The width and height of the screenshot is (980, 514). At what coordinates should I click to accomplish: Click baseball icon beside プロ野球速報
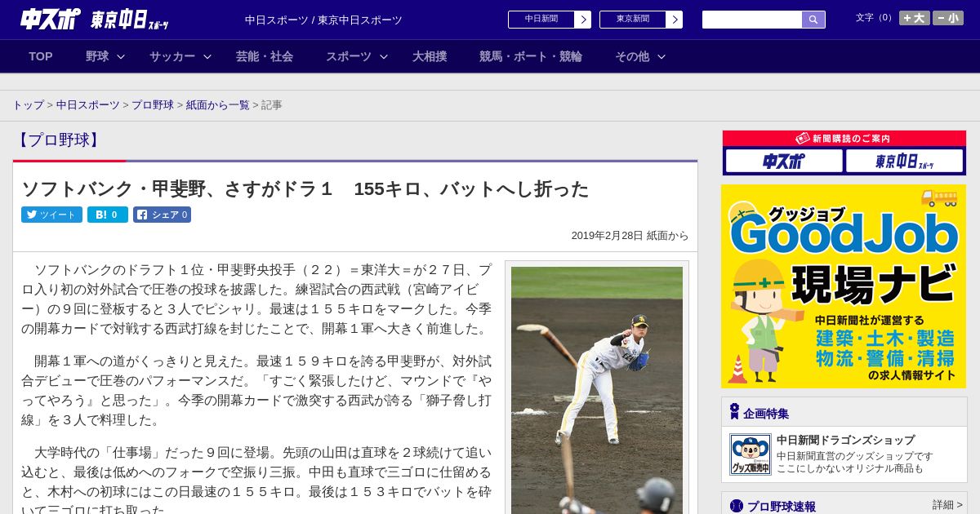click(x=737, y=506)
